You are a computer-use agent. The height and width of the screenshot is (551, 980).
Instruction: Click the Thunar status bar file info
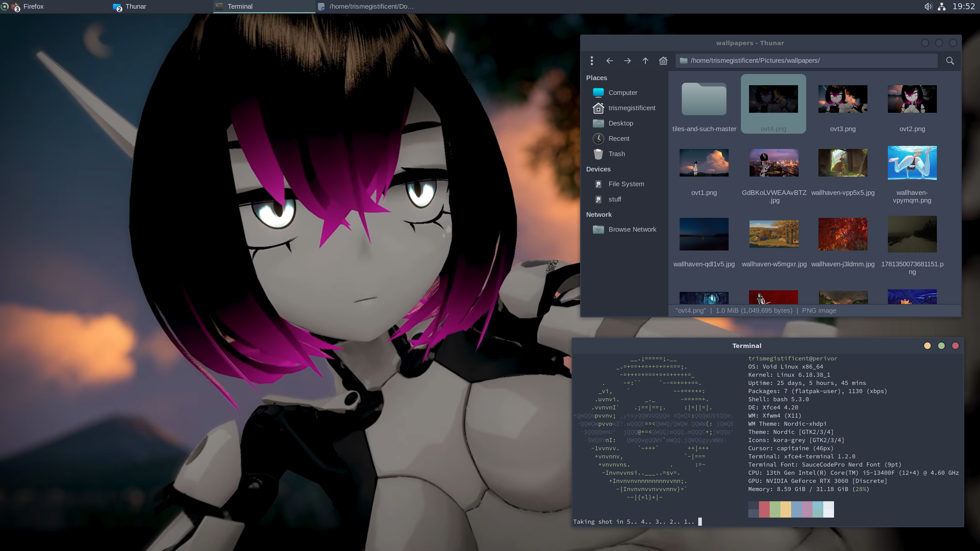click(755, 311)
